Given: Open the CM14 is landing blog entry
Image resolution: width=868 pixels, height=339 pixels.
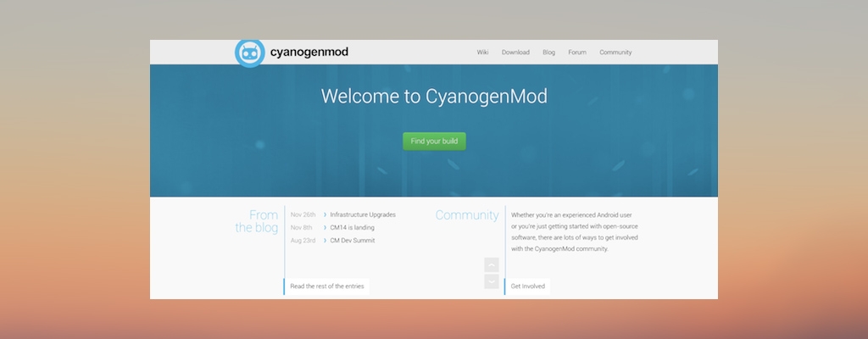Looking at the screenshot, I should (352, 228).
